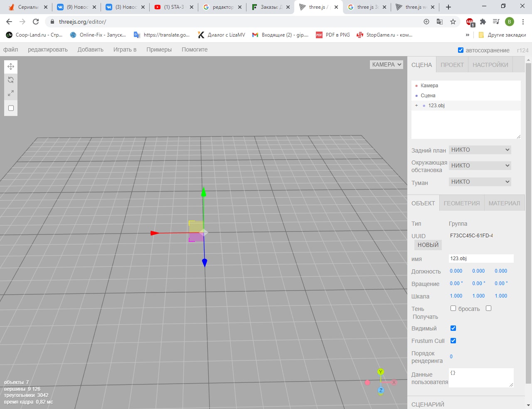Switch to the ПРОЕКТ tab

point(452,65)
